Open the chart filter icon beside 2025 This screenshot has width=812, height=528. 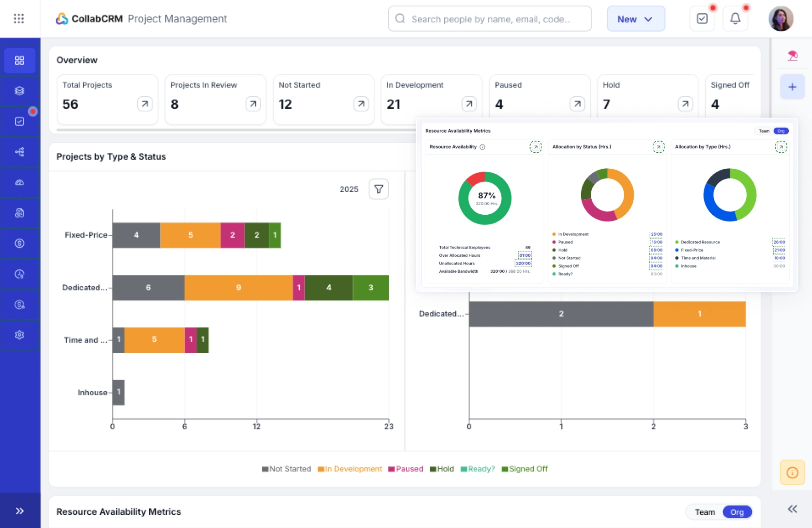point(378,189)
